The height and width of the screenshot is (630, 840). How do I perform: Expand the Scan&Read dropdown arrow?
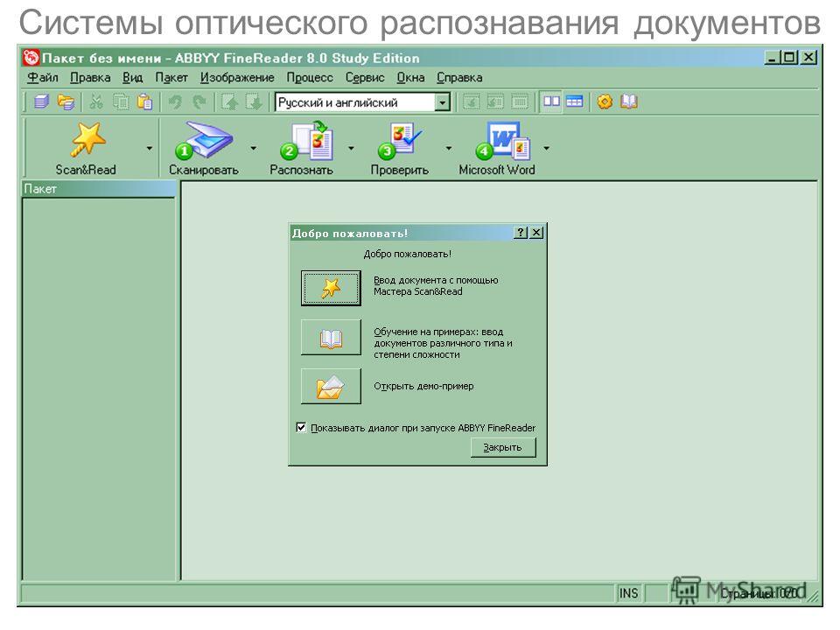click(x=150, y=149)
